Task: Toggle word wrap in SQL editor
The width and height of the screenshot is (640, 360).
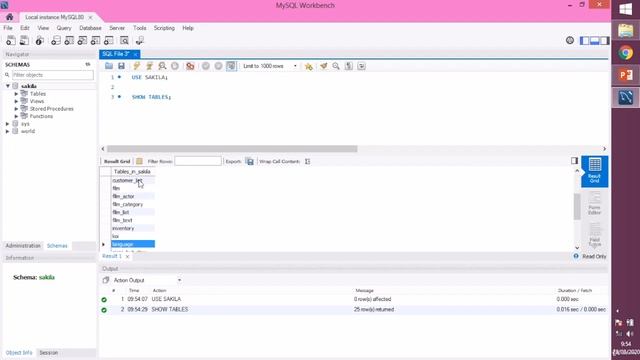Action: pyautogui.click(x=361, y=66)
